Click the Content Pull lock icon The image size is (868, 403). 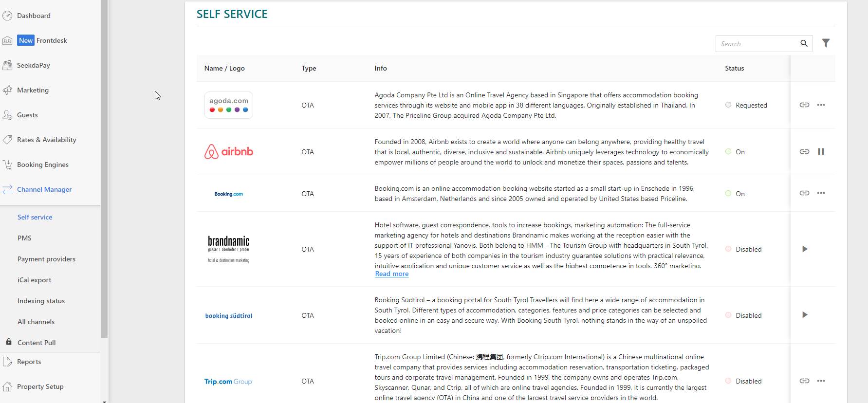pyautogui.click(x=9, y=342)
